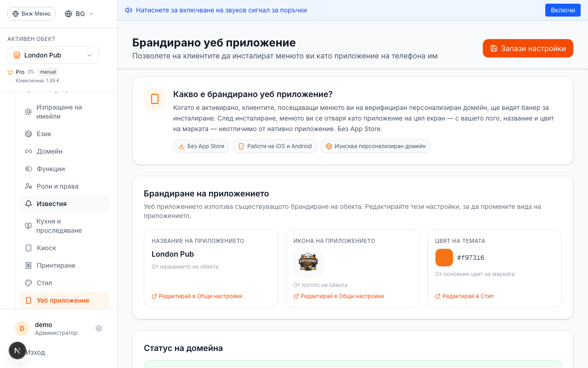
Task: Click the palette icon beside Стил
Action: pos(28,283)
